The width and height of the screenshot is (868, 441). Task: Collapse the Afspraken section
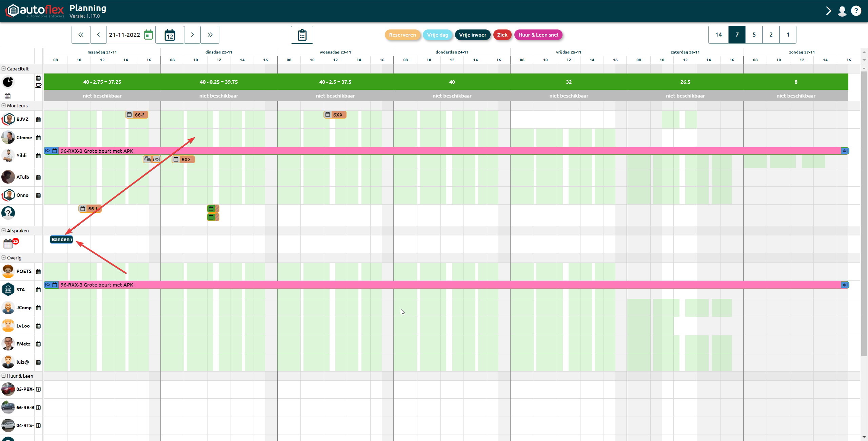coord(4,230)
